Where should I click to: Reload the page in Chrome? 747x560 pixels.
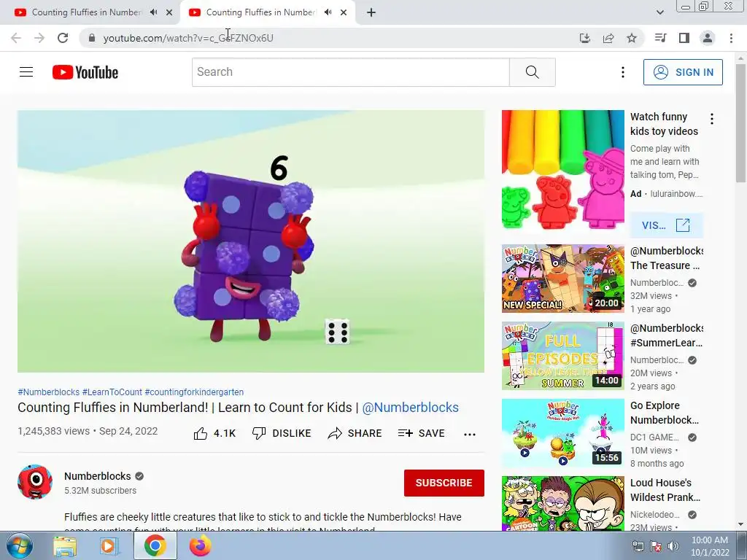63,38
